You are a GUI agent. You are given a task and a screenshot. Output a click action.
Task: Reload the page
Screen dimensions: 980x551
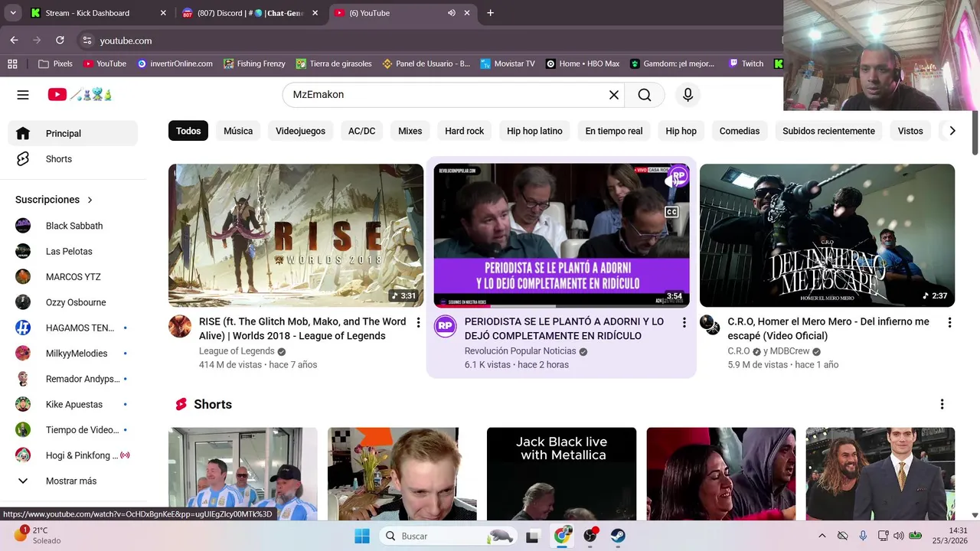pyautogui.click(x=60, y=41)
